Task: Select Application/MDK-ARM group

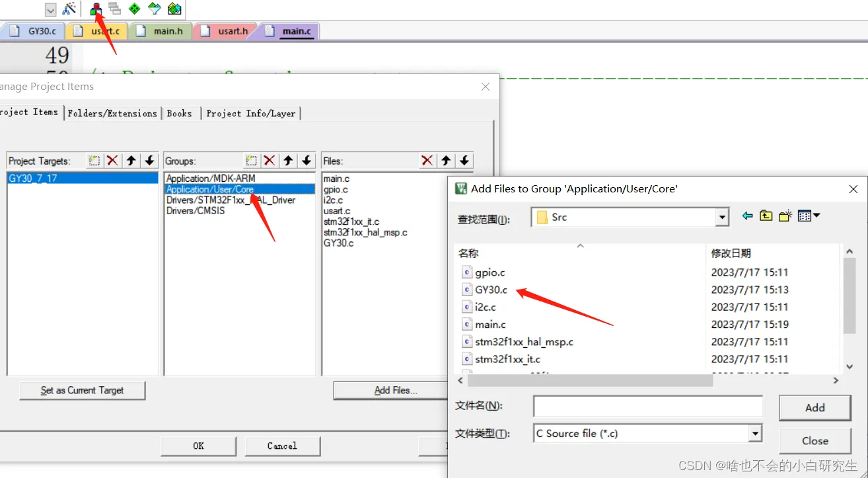Action: click(211, 179)
